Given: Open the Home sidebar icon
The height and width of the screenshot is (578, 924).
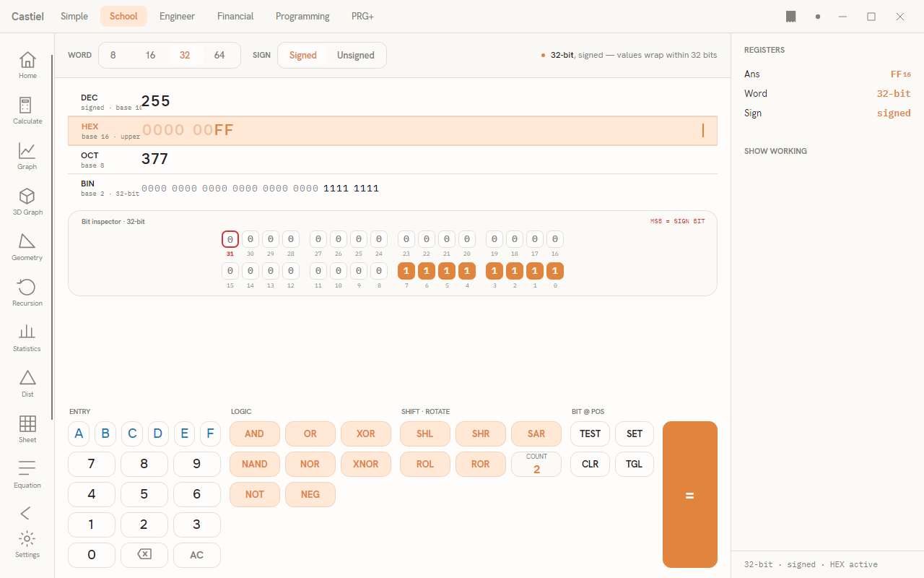Looking at the screenshot, I should coord(27,65).
